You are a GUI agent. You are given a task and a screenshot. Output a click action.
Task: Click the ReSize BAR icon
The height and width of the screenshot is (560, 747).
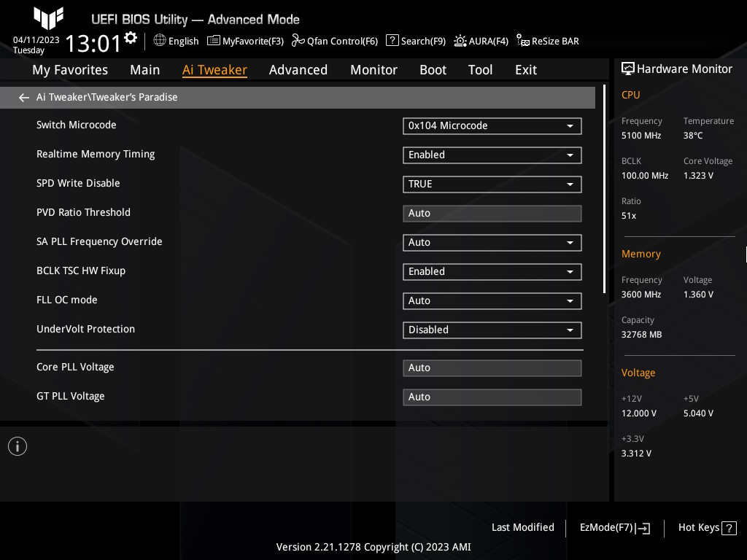(x=522, y=41)
